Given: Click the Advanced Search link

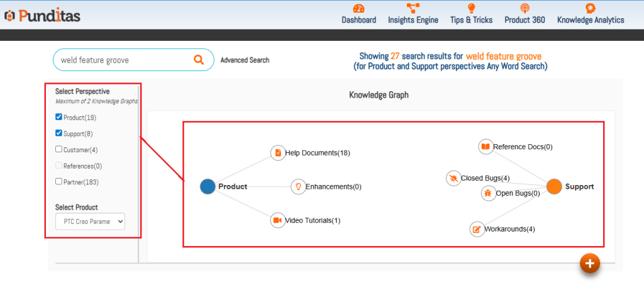Looking at the screenshot, I should [245, 60].
